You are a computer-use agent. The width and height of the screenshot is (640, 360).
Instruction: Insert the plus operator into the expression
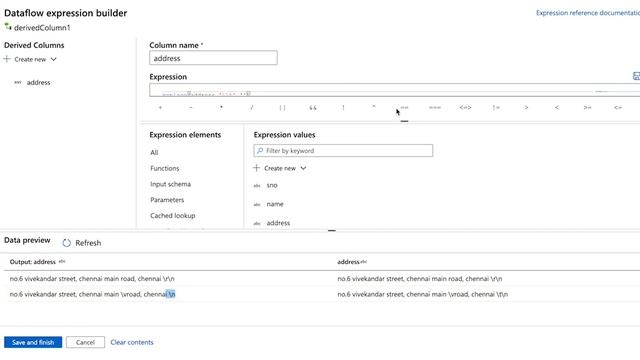tap(160, 107)
